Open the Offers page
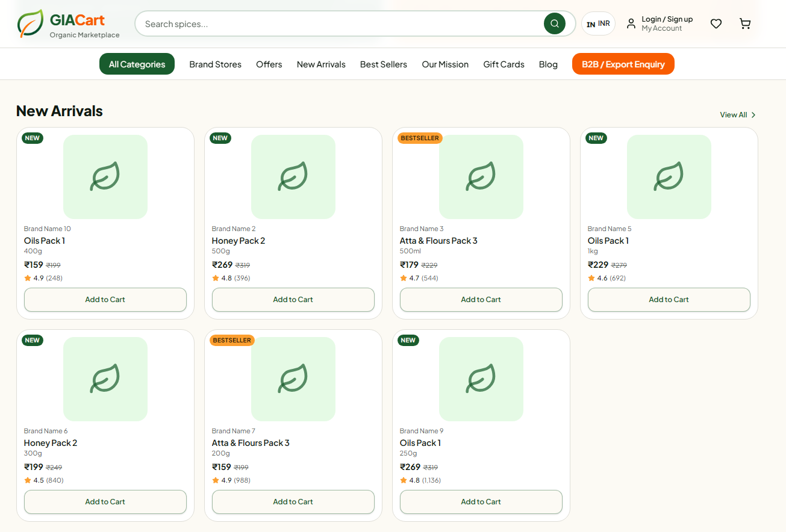 point(269,64)
